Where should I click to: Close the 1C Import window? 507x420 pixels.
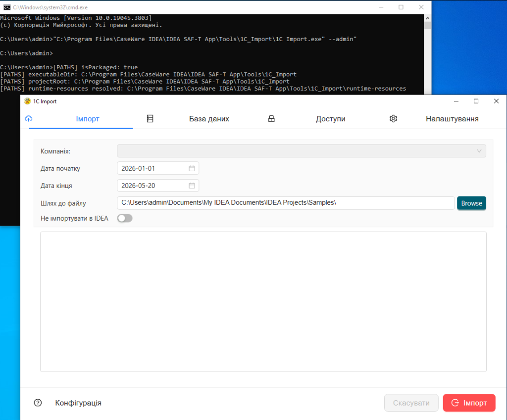[x=496, y=101]
